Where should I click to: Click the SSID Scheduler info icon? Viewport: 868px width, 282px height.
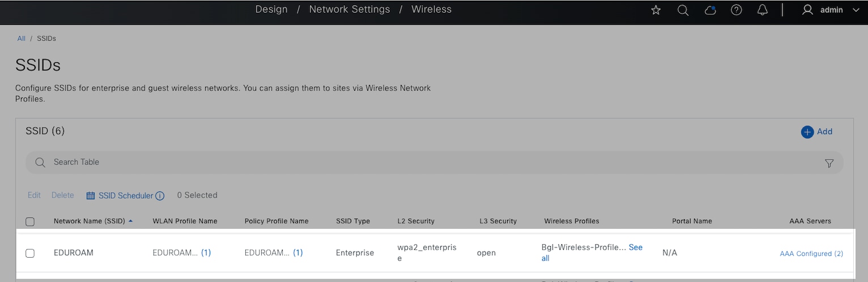160,196
